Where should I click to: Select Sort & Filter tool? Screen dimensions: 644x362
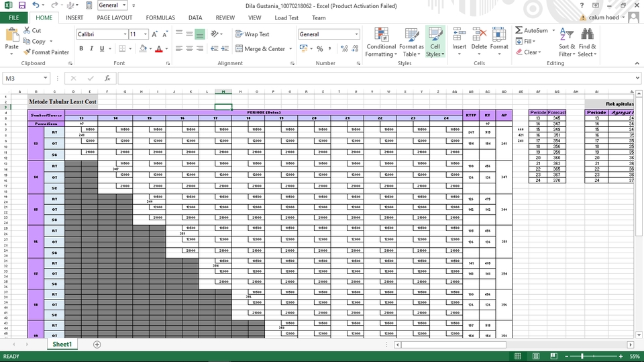tap(567, 42)
